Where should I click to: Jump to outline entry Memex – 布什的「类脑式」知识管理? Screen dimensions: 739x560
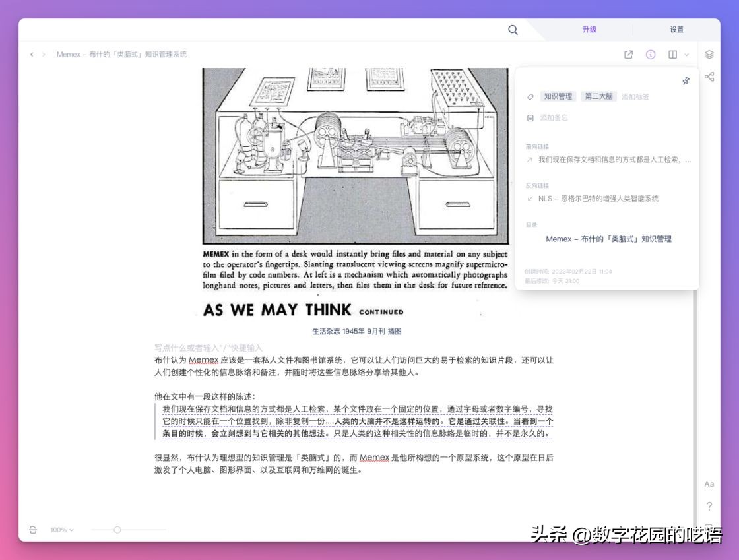coord(608,239)
